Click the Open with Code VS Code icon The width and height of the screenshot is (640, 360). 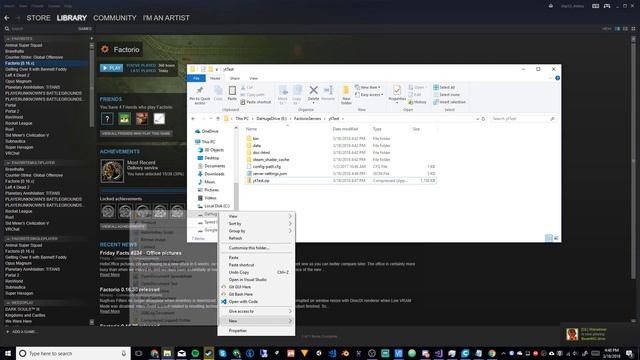(x=224, y=302)
